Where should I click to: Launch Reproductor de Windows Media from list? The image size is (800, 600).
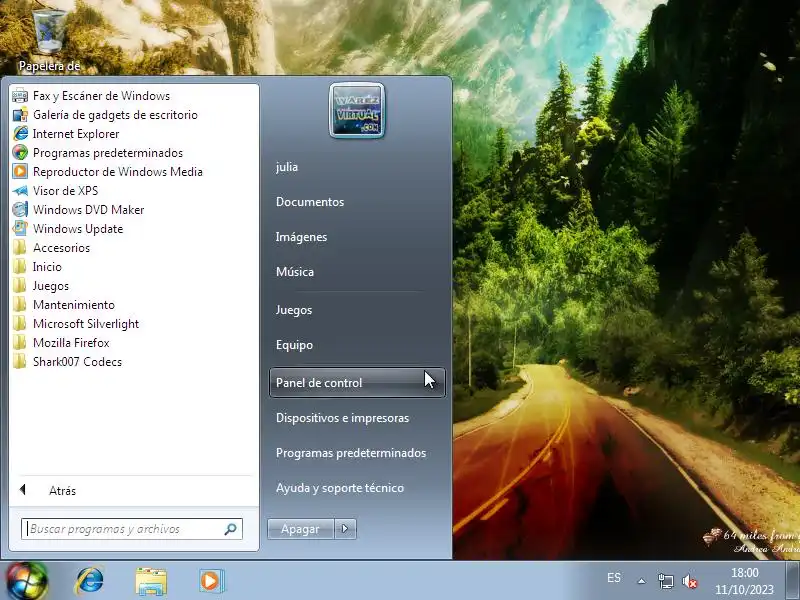tap(108, 171)
